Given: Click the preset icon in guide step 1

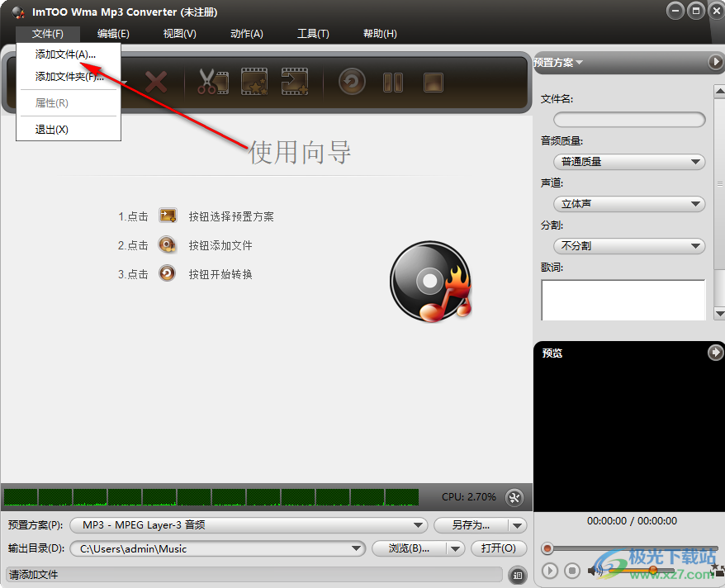Looking at the screenshot, I should tap(168, 216).
